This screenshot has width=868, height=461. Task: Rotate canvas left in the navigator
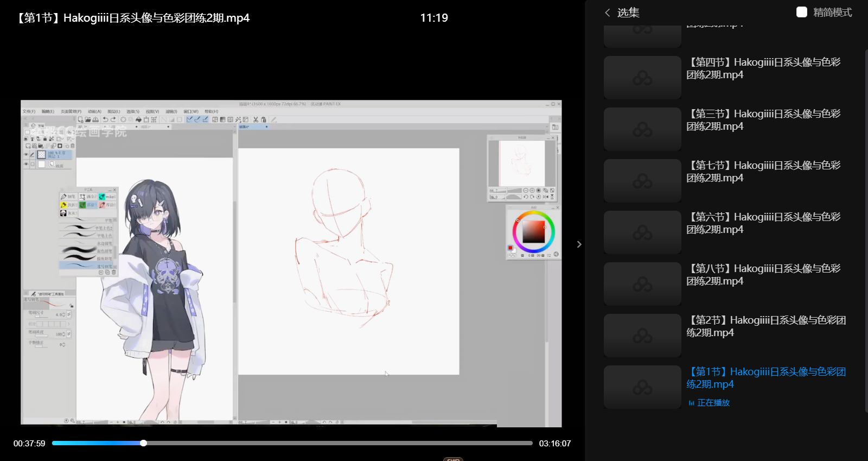(525, 197)
